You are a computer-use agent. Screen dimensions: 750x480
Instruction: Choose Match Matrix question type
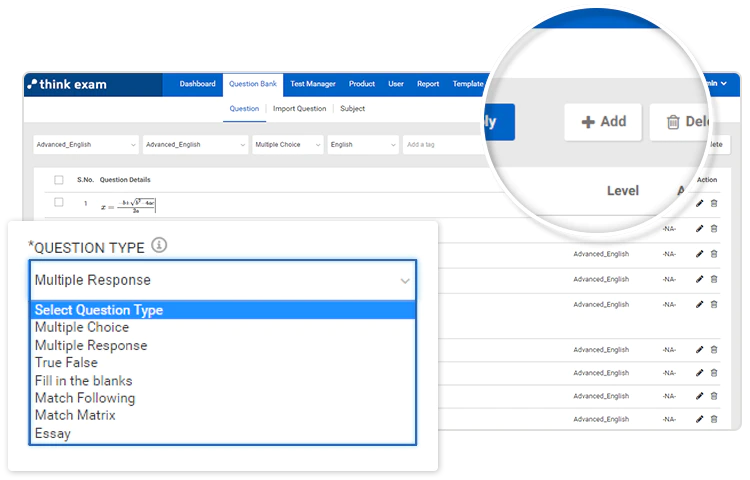[223, 415]
